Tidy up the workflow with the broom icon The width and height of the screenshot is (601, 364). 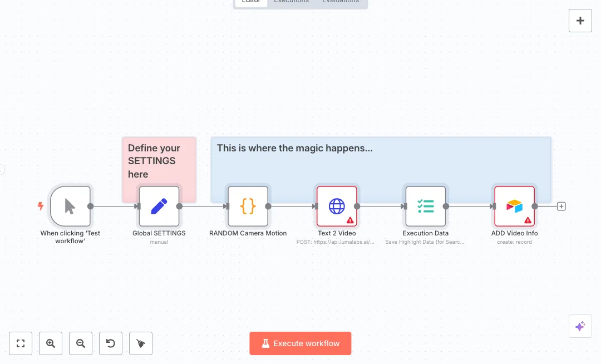[141, 343]
